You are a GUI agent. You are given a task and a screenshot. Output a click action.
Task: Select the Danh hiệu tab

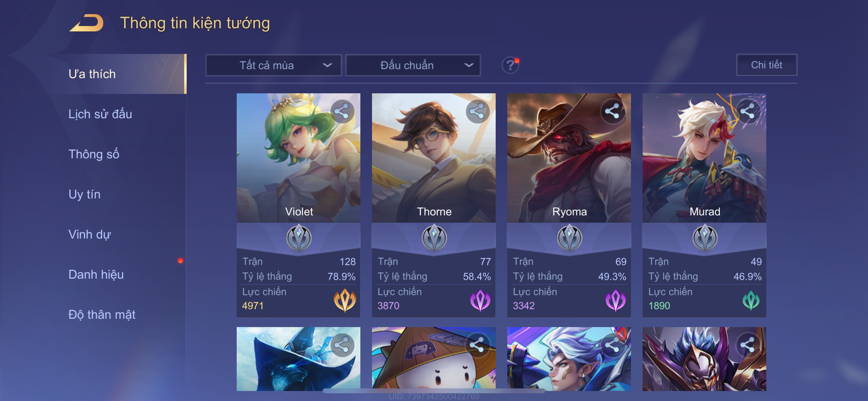(x=96, y=274)
